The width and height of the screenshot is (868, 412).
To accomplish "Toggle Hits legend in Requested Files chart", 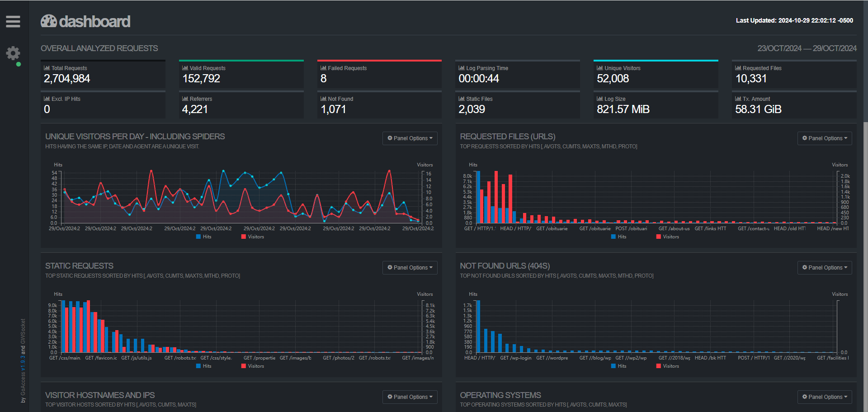I will (619, 237).
